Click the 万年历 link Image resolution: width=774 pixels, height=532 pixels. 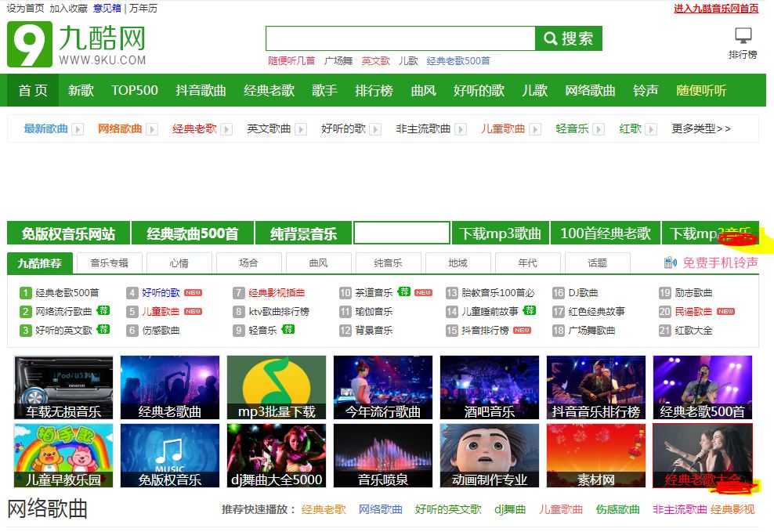point(143,9)
